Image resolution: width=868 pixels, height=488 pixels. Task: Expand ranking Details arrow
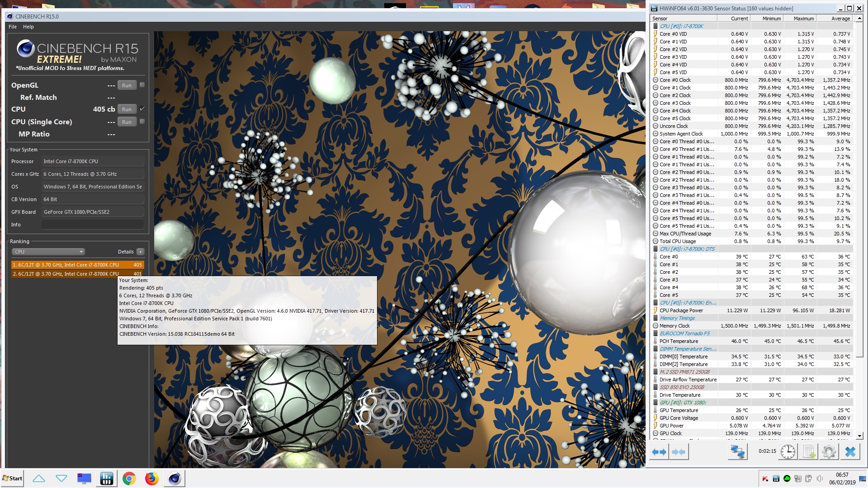tap(141, 252)
